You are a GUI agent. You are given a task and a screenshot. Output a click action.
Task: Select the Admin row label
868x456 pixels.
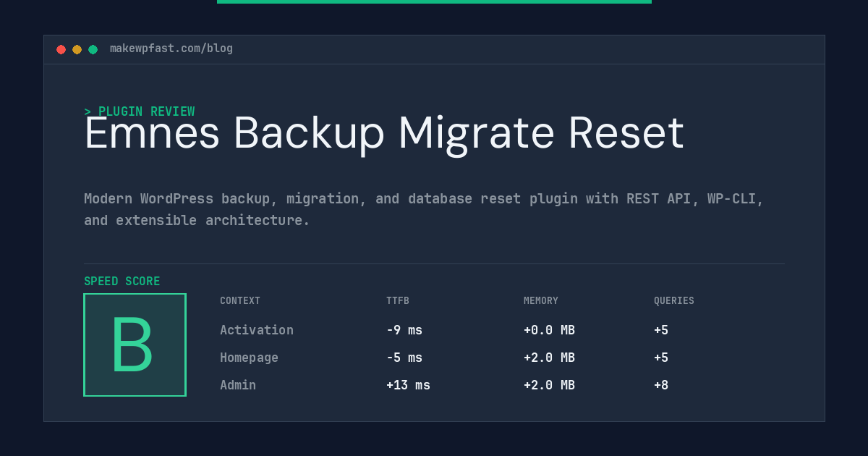[x=238, y=385]
